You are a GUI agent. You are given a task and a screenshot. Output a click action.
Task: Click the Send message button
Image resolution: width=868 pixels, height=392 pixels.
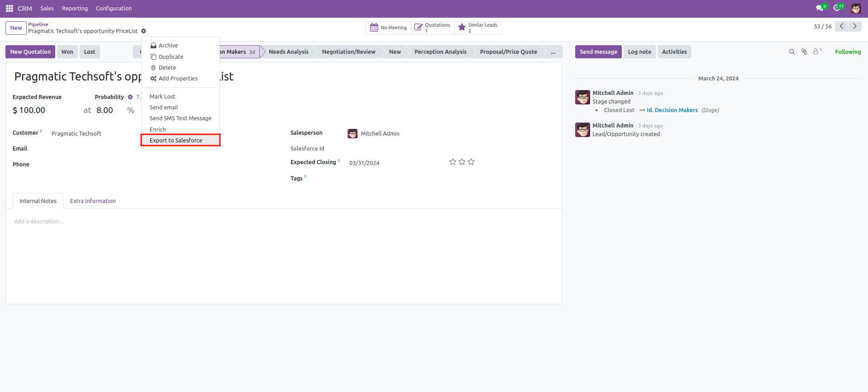pyautogui.click(x=598, y=52)
